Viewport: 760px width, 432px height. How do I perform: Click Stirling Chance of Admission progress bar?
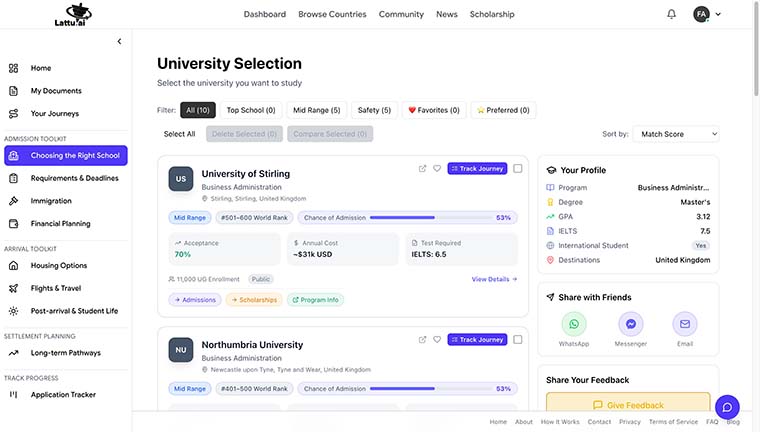[431, 218]
